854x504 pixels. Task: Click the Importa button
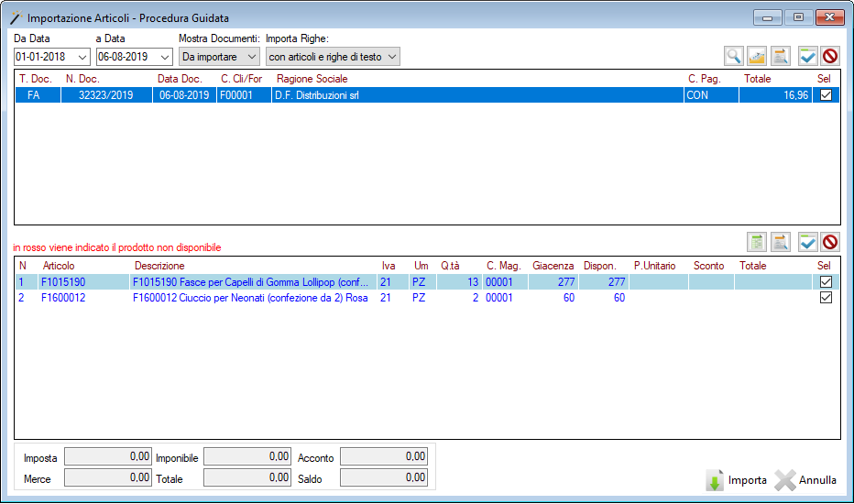tap(737, 480)
